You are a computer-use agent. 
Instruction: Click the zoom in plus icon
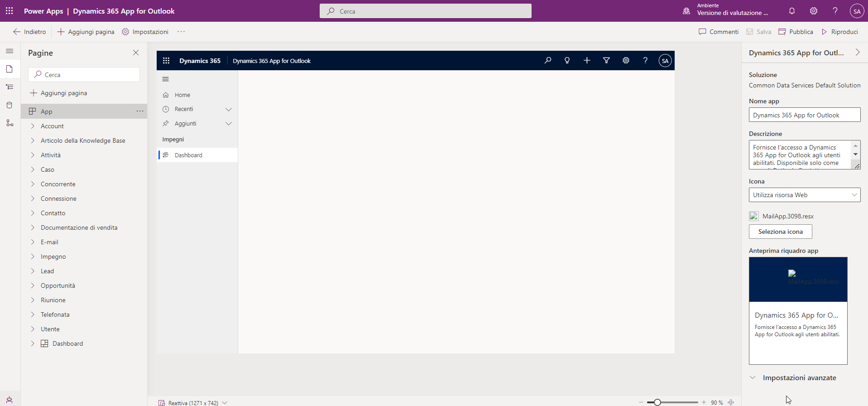tap(704, 402)
